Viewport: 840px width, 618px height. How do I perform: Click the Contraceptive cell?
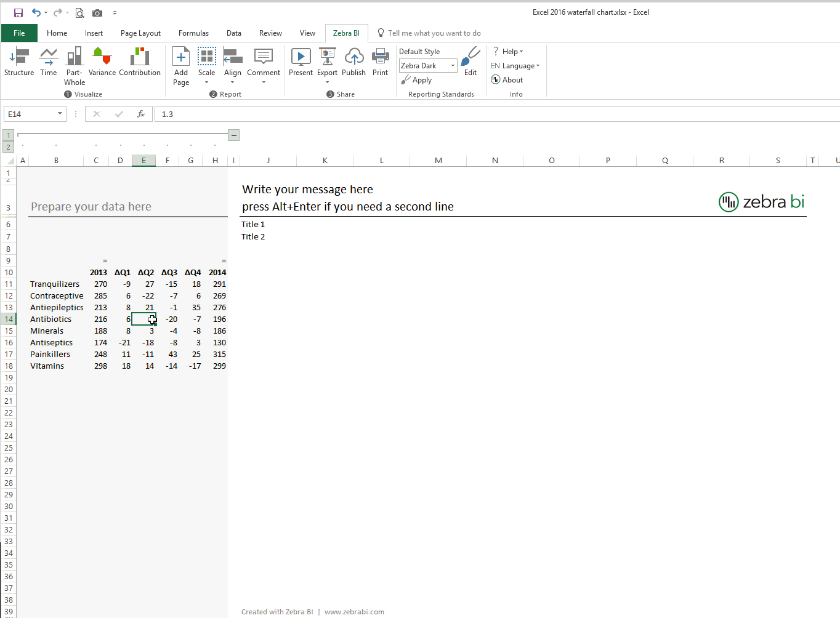pyautogui.click(x=57, y=296)
